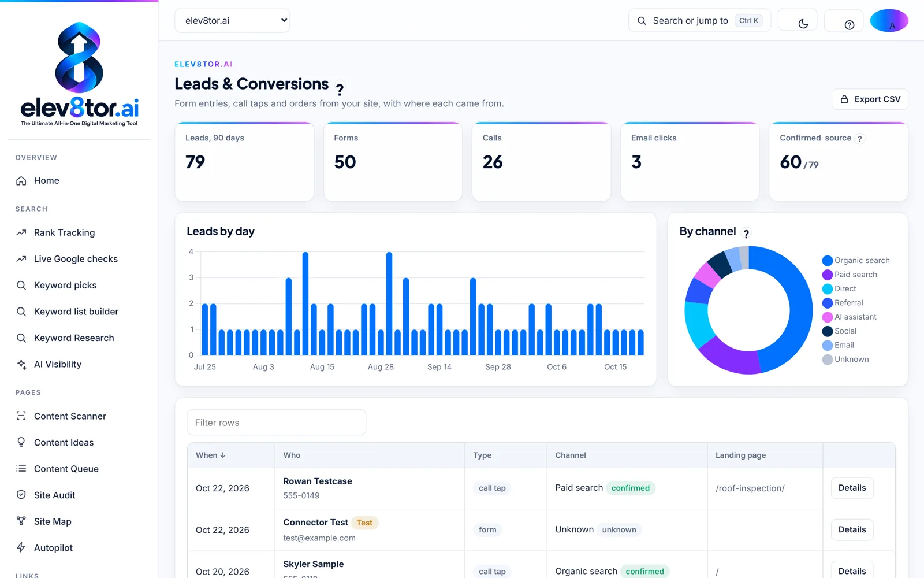This screenshot has width=924, height=578.
Task: Click the Forms stat card showing 50
Action: coord(393,162)
